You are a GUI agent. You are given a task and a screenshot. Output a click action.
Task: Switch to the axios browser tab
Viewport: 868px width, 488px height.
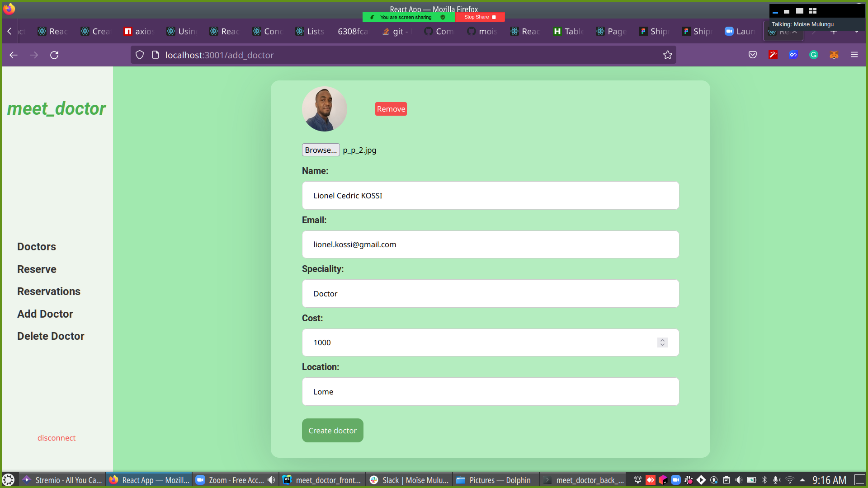139,32
